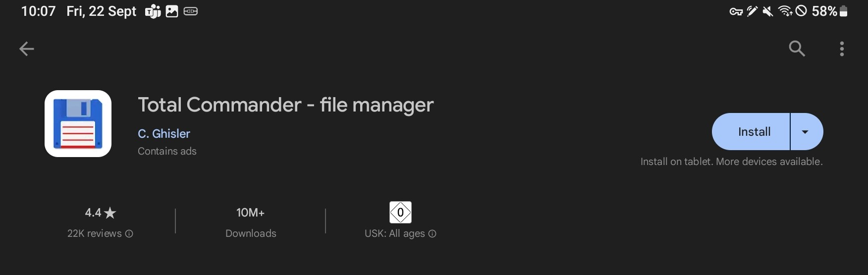Tap the muted sound icon in the status bar
This screenshot has height=275, width=868.
pyautogui.click(x=767, y=11)
